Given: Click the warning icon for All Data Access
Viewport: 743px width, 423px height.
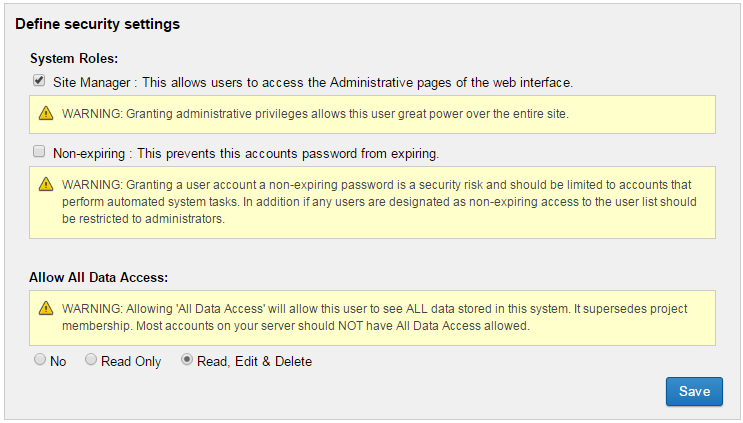Looking at the screenshot, I should pos(45,309).
